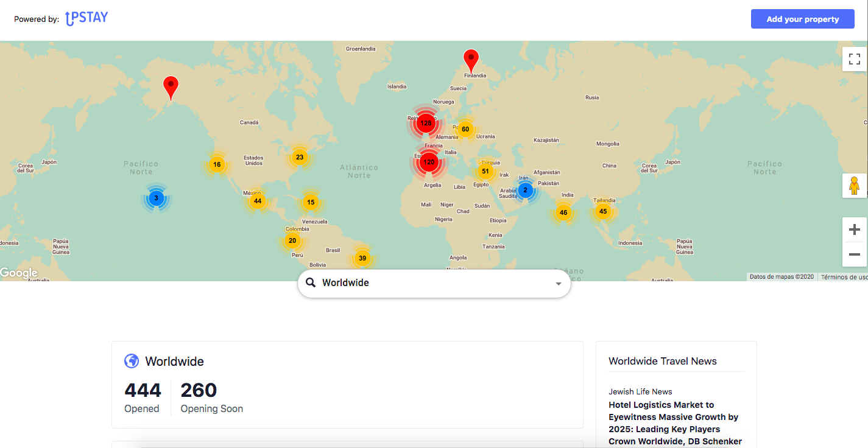868x448 pixels.
Task: Open the yellow cluster marker 44
Action: pos(258,201)
